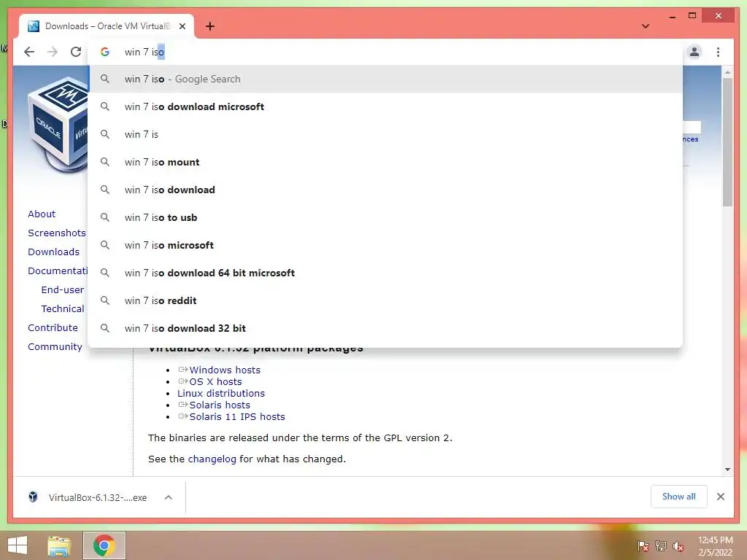Viewport: 747px width, 560px height.
Task: Reload the current page
Action: (76, 52)
